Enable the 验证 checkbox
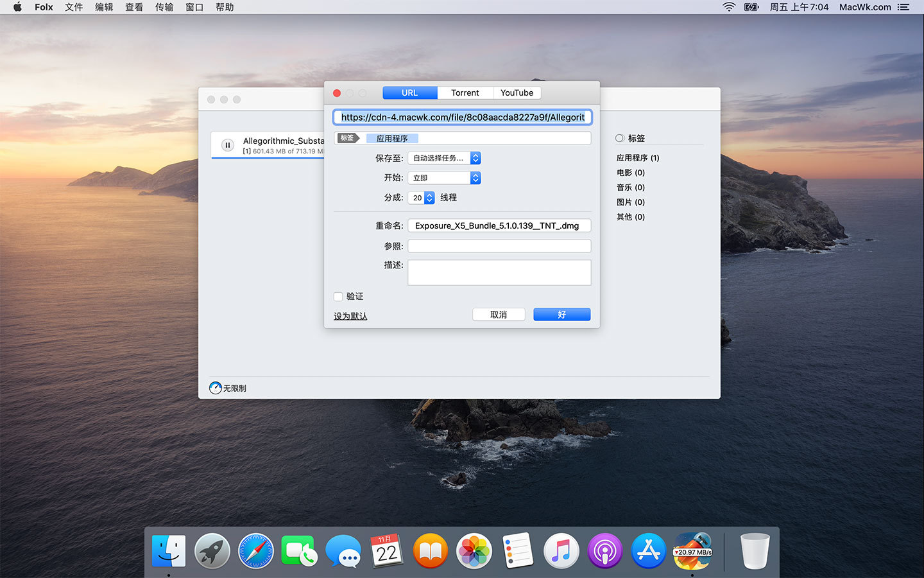This screenshot has width=924, height=578. point(338,297)
